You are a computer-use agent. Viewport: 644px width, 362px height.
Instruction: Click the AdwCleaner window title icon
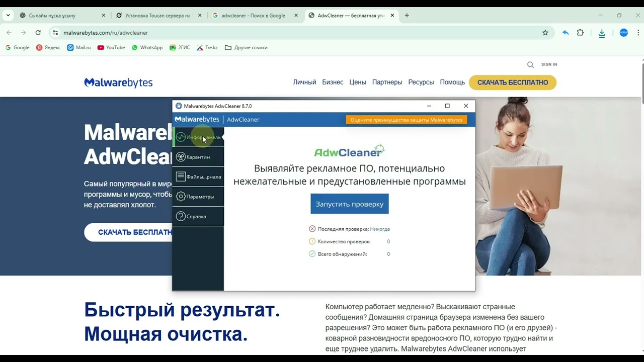coord(179,106)
